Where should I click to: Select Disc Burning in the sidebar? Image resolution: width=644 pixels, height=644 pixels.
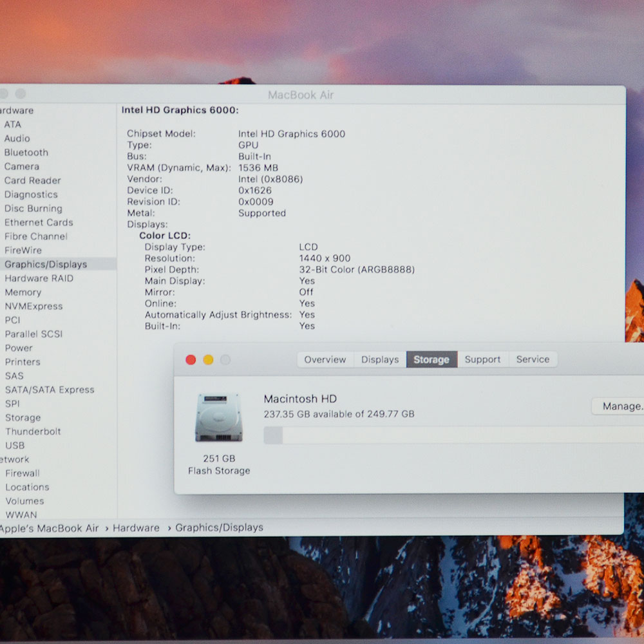pyautogui.click(x=33, y=208)
